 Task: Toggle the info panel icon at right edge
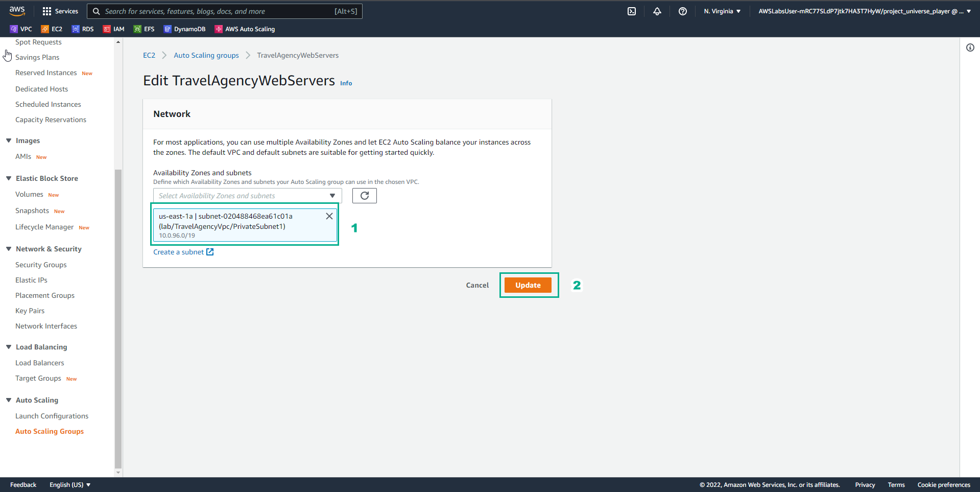click(x=970, y=48)
